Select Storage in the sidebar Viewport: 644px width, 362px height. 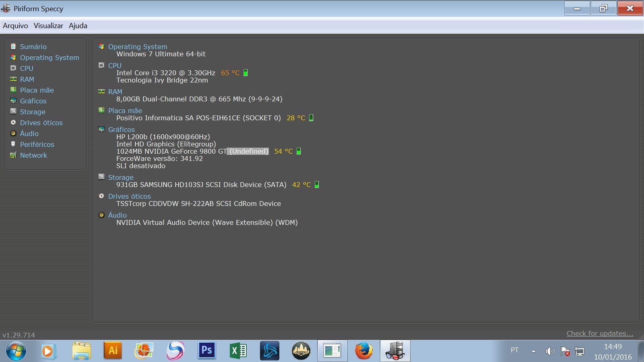point(33,112)
